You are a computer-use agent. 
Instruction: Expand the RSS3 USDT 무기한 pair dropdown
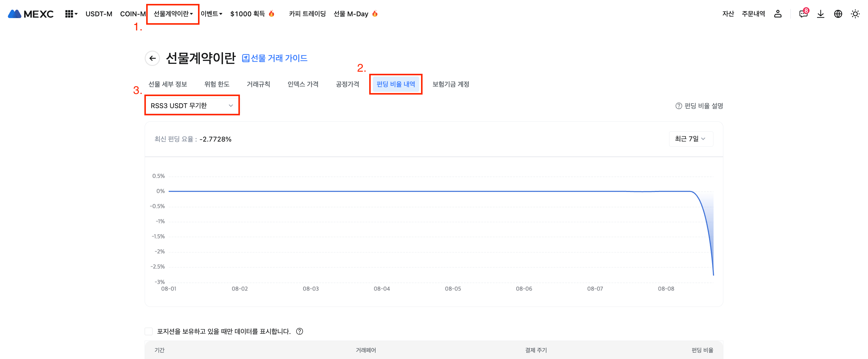(192, 106)
